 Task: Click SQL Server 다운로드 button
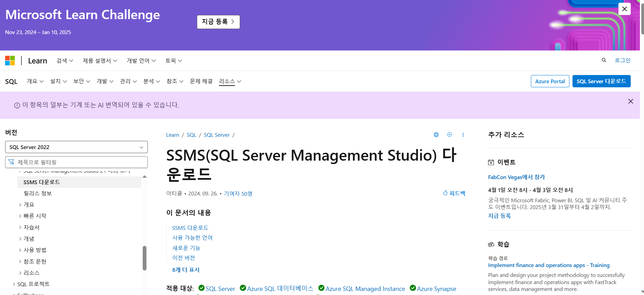coord(601,81)
